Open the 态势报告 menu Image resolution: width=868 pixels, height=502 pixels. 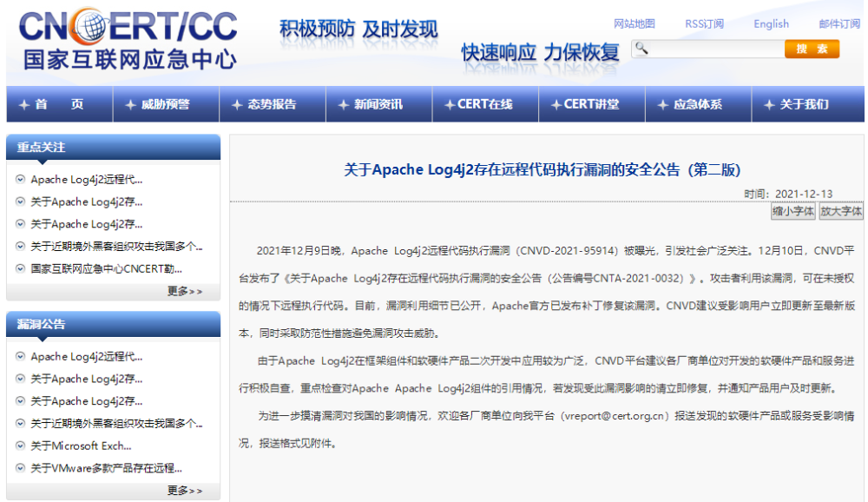point(273,104)
